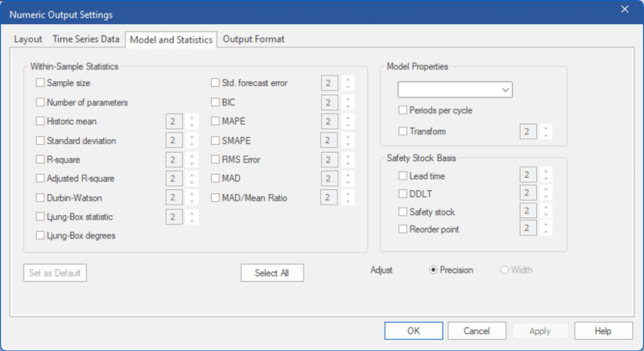Click the Apply button
Viewport: 644px width, 351px height.
point(539,331)
